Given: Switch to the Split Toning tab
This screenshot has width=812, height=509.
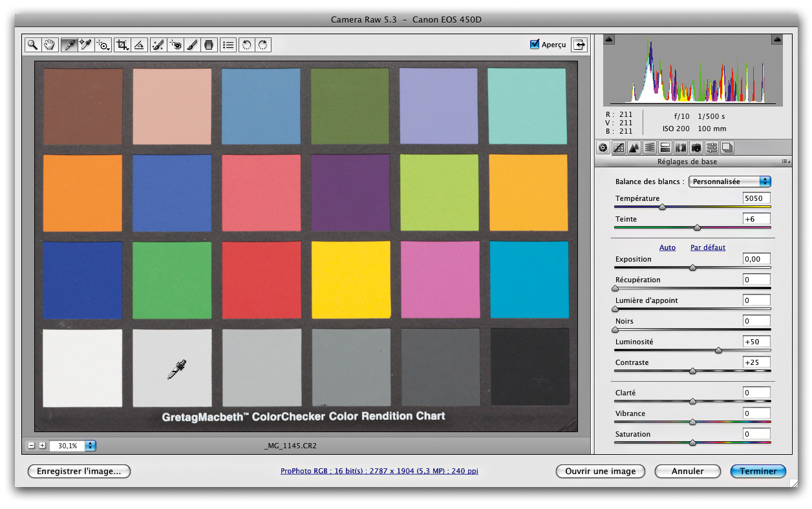Looking at the screenshot, I should tap(665, 148).
